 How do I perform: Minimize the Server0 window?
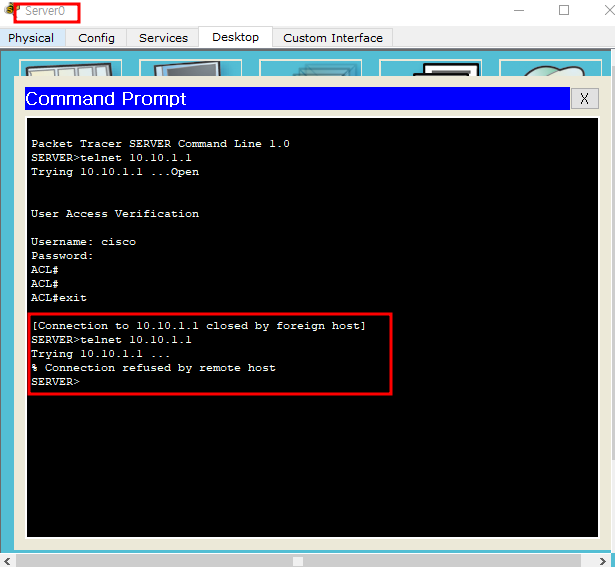tap(519, 11)
